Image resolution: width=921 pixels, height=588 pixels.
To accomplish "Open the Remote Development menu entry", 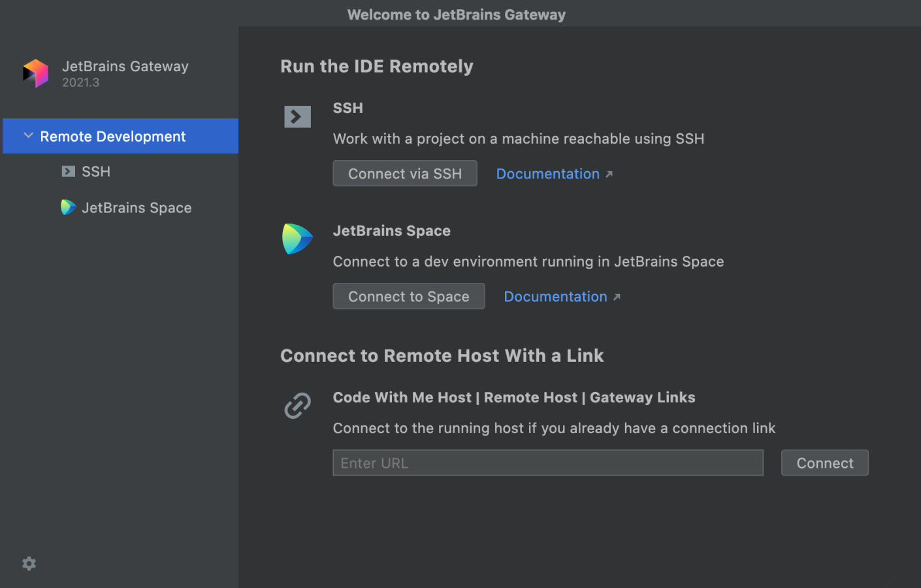I will (x=112, y=136).
